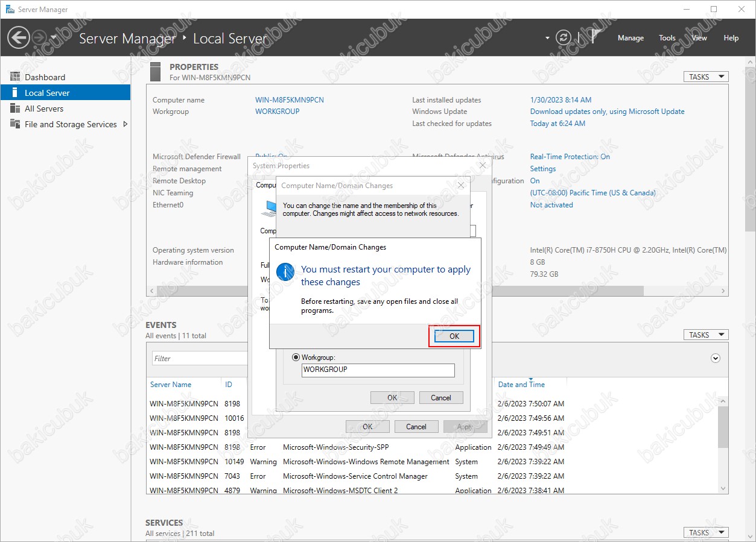Viewport: 756px width, 542px height.
Task: Open the Manage menu
Action: [631, 38]
